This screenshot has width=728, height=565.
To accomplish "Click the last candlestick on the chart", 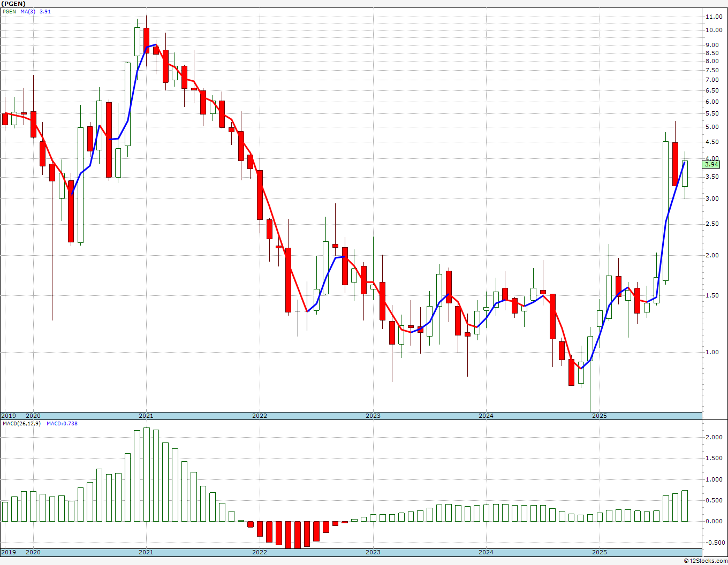I will pyautogui.click(x=685, y=173).
